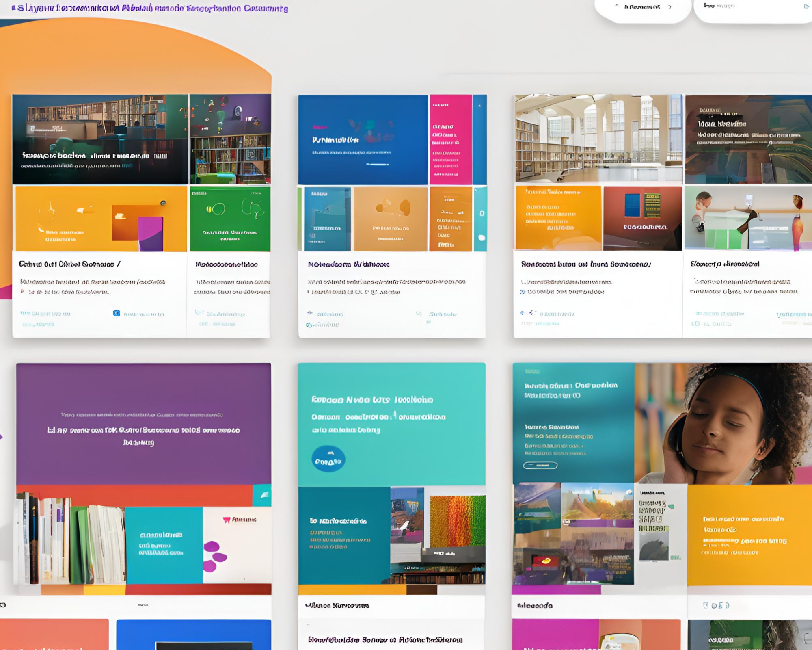Click the red arrow icon in first card description
The image size is (812, 650).
click(23, 291)
